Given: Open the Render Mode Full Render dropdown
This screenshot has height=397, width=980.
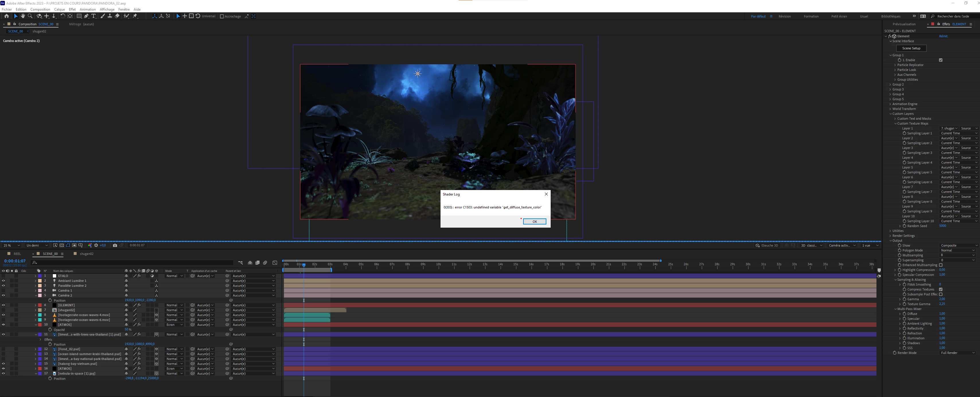Looking at the screenshot, I should [957, 353].
